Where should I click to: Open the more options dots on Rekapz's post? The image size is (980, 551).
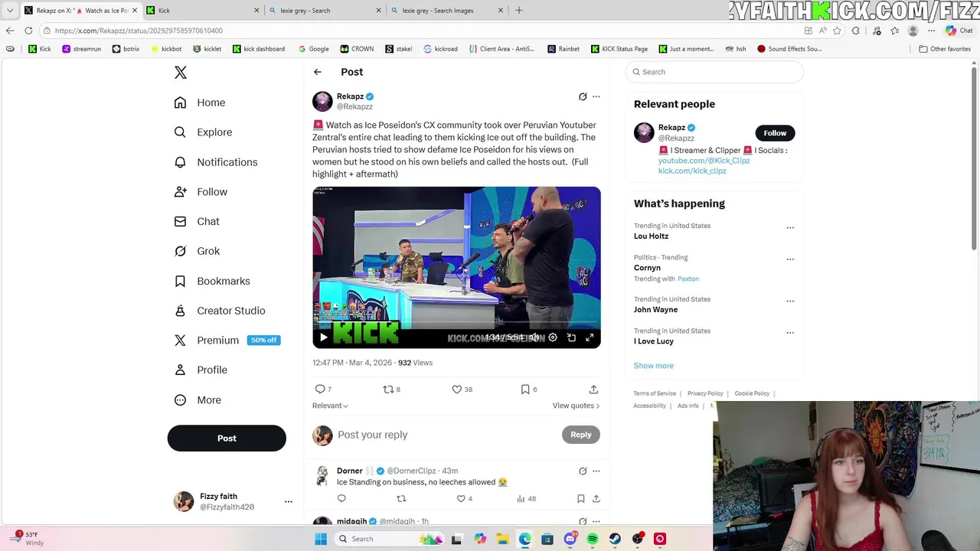(x=596, y=96)
